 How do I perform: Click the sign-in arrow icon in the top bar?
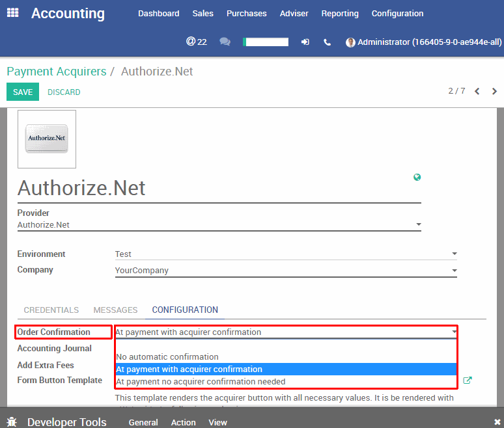pyautogui.click(x=305, y=42)
